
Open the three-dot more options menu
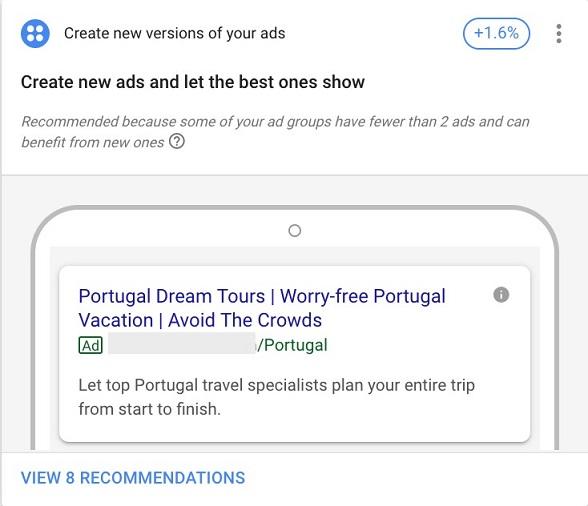click(559, 34)
